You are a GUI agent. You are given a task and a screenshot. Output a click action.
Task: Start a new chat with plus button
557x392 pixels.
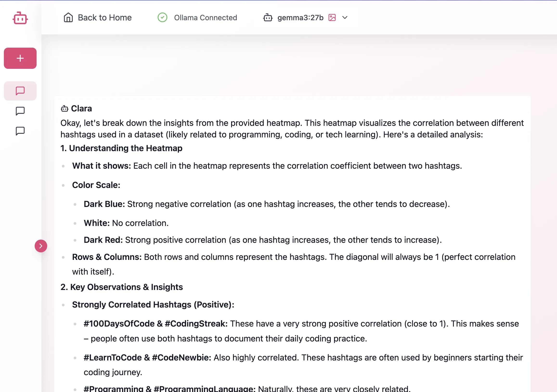(x=20, y=58)
